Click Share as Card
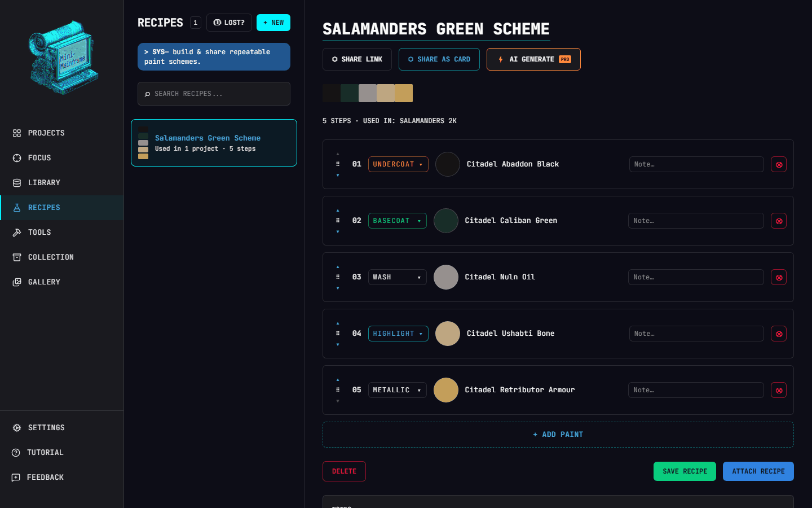This screenshot has width=812, height=508. (x=439, y=59)
